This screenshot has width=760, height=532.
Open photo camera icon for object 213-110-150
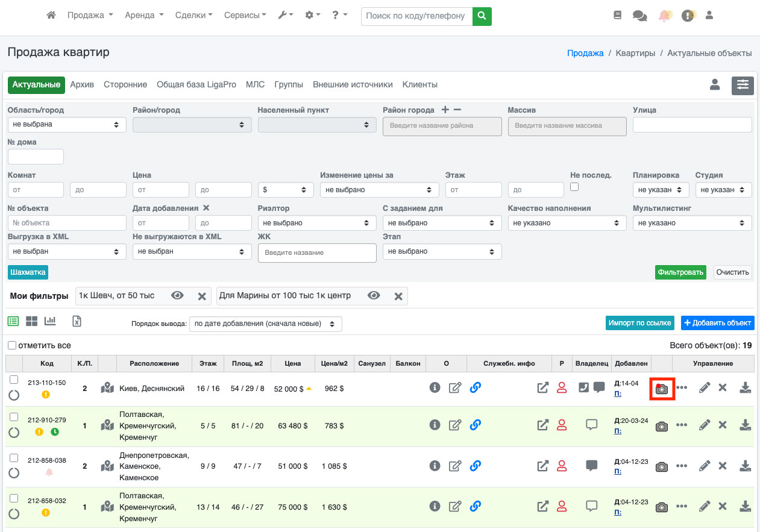[x=661, y=389]
